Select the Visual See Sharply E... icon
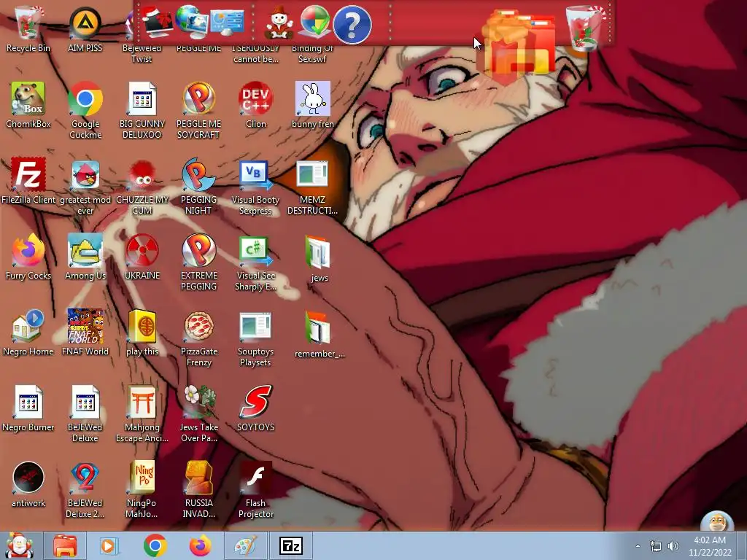 256,262
